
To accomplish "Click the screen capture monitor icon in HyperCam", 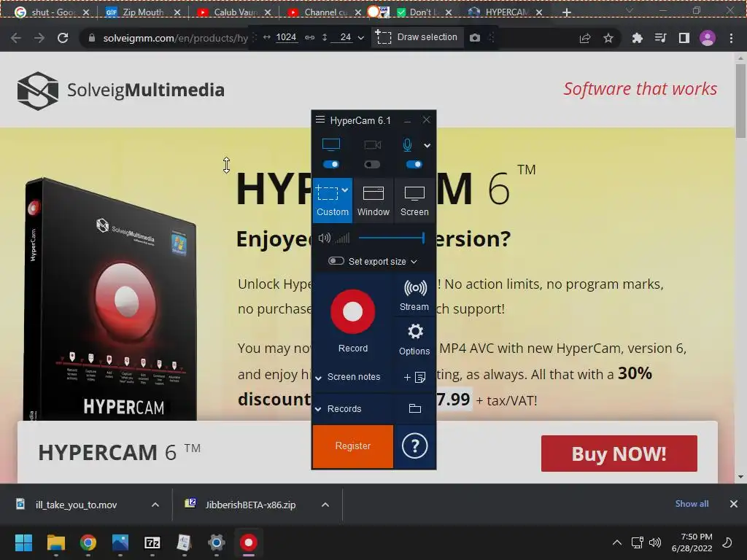I will (x=331, y=144).
